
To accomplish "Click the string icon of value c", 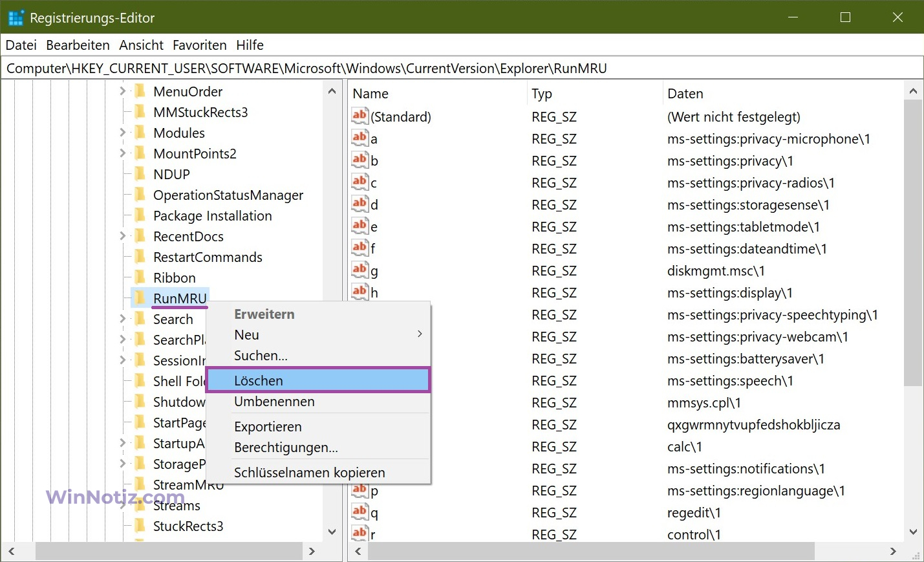I will point(360,182).
